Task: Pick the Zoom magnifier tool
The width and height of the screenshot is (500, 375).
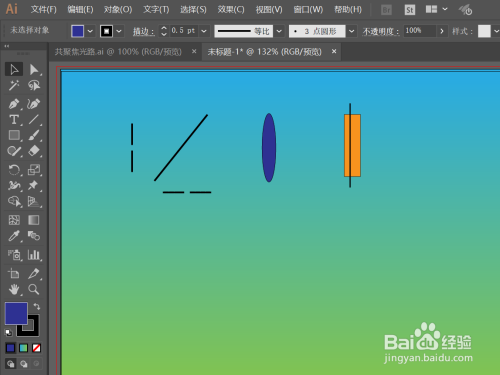Action: pos(34,289)
